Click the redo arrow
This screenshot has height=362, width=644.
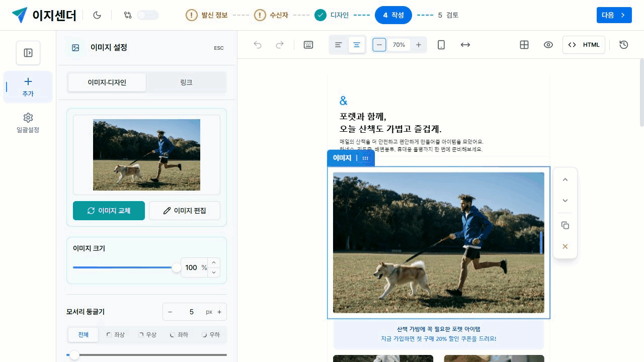(280, 45)
